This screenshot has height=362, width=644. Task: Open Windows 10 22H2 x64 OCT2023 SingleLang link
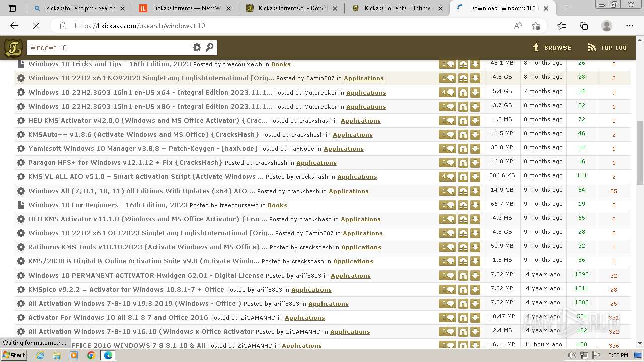(150, 233)
